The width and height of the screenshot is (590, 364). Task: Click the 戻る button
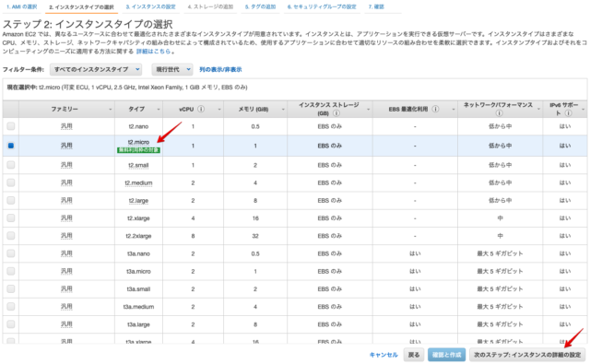[x=414, y=355]
